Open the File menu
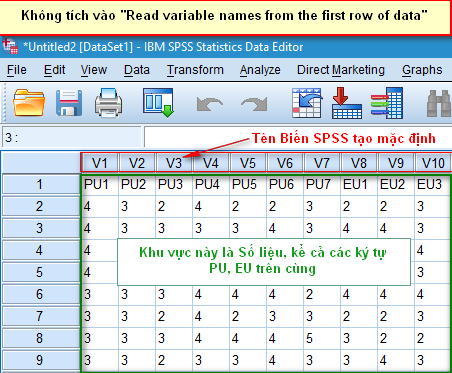Screen dimensions: 452x373 tap(17, 70)
